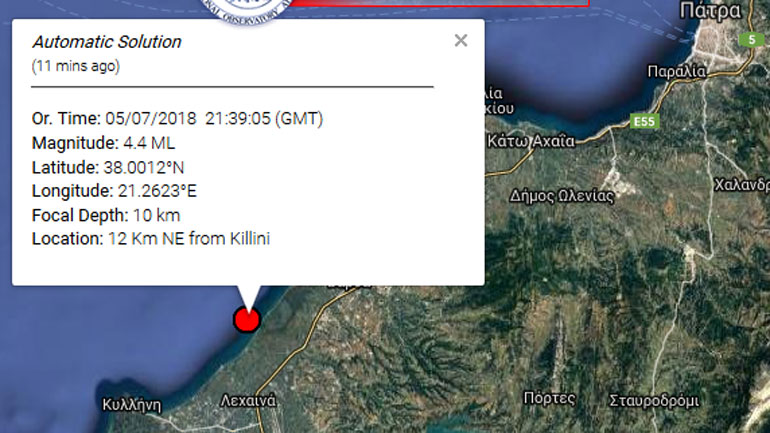Click the Λεχαινά town label

coord(248,400)
